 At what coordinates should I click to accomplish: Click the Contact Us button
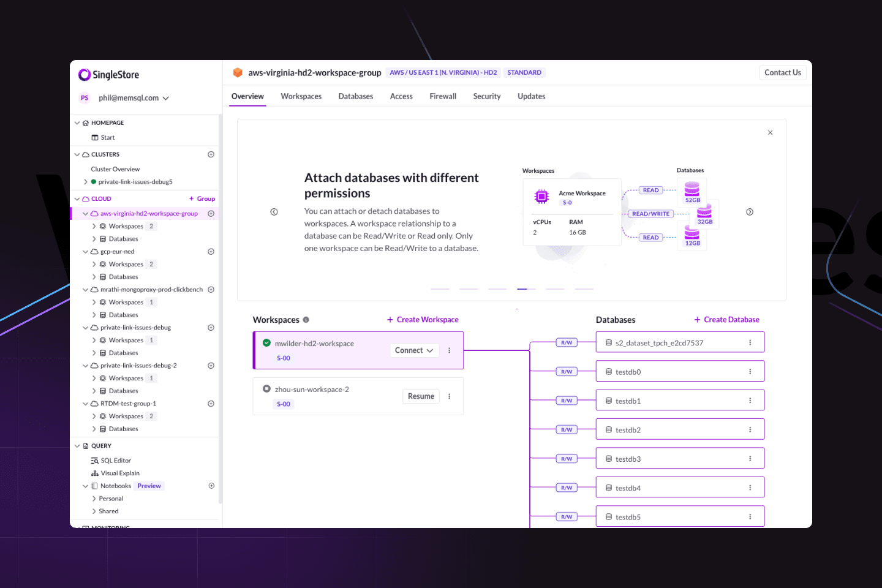(782, 72)
